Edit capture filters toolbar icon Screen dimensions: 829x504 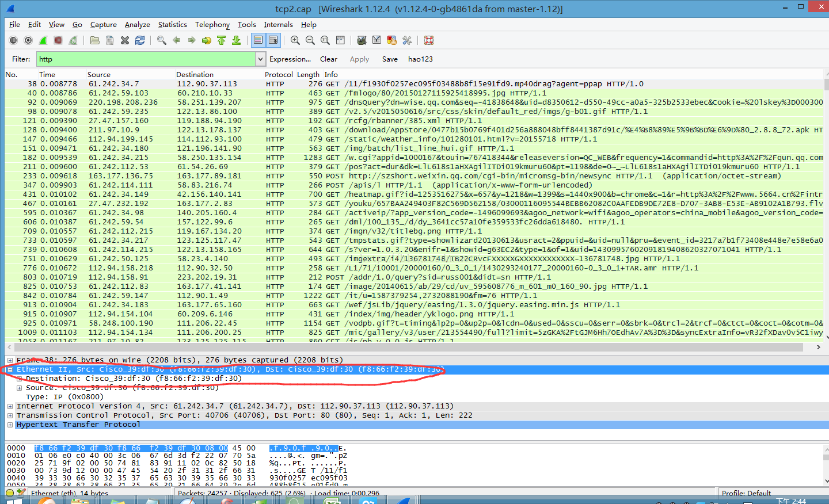click(362, 40)
